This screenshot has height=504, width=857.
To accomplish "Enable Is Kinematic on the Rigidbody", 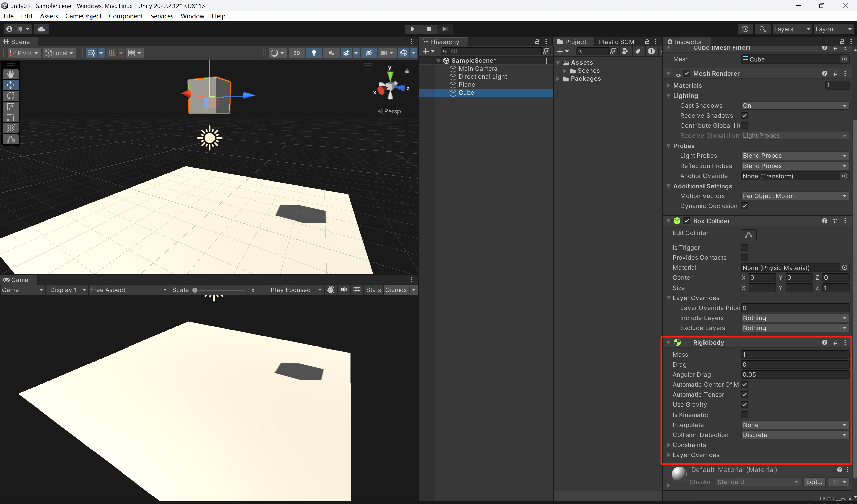I will coord(744,415).
